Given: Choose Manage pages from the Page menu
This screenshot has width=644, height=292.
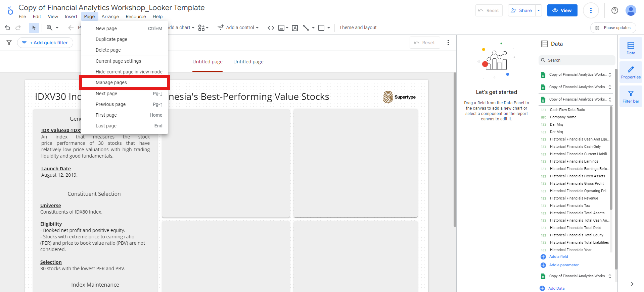Looking at the screenshot, I should point(124,82).
